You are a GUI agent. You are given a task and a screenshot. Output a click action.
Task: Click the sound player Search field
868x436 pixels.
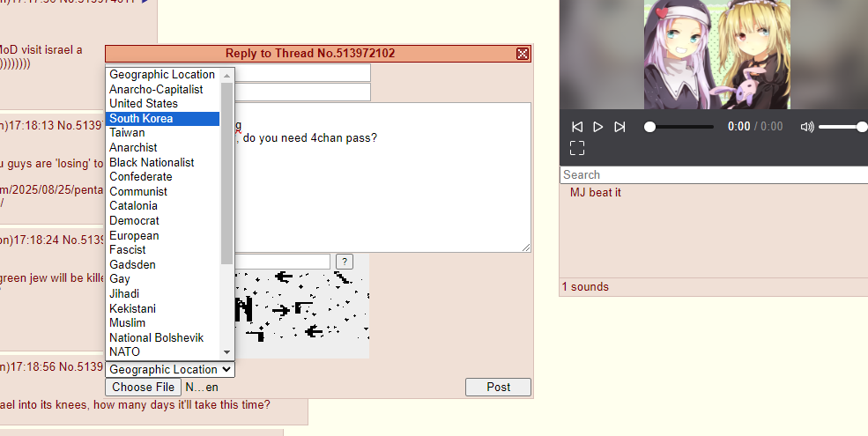click(714, 175)
